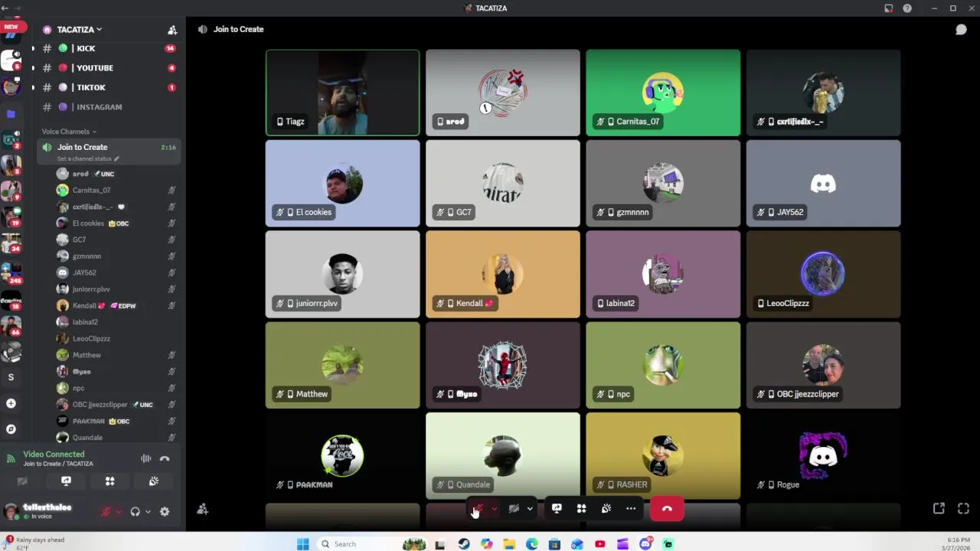Expand input device arrow in user panel
Screen dimensions: 980x551
(x=118, y=512)
